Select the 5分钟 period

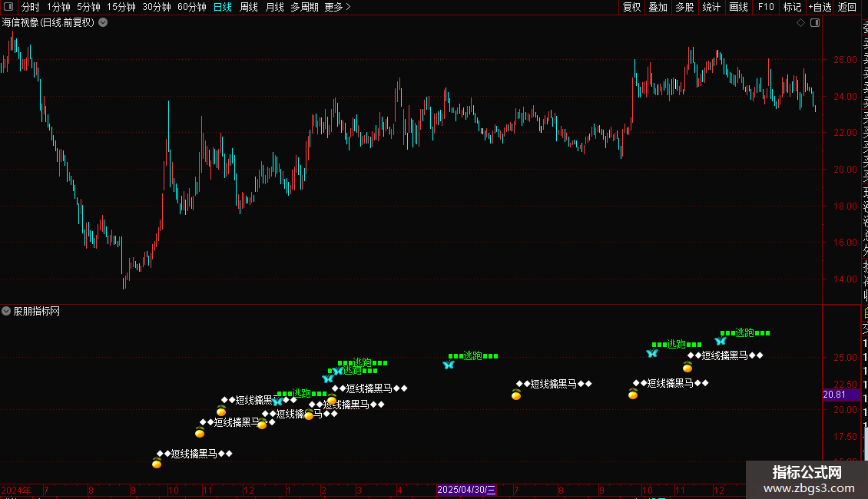(x=88, y=7)
